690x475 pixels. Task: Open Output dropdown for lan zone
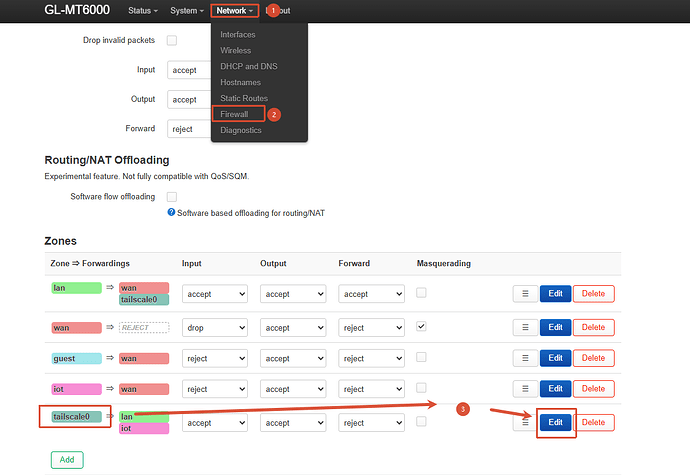[293, 294]
